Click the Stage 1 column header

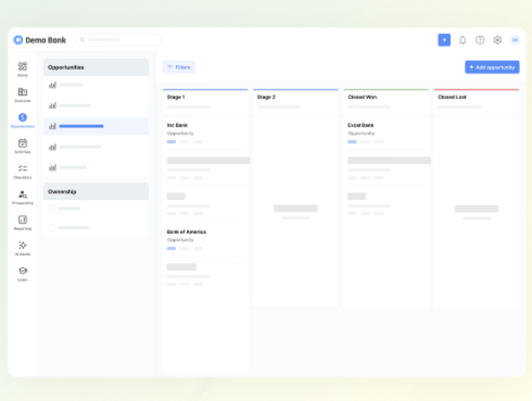click(205, 101)
